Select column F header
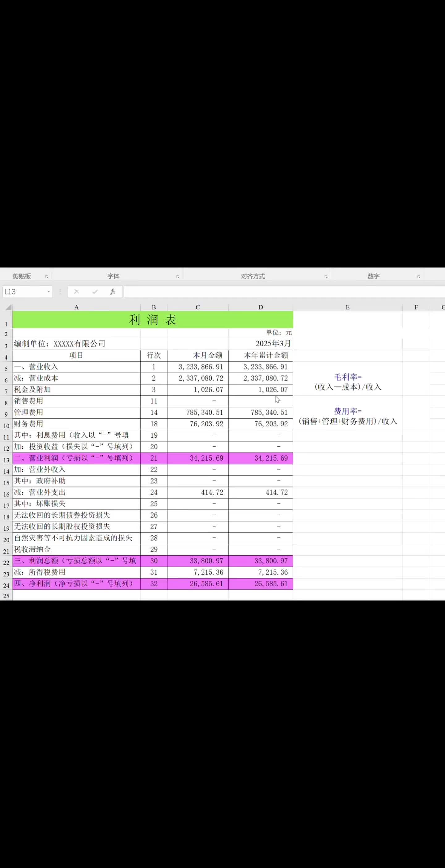The image size is (445, 868). click(416, 307)
